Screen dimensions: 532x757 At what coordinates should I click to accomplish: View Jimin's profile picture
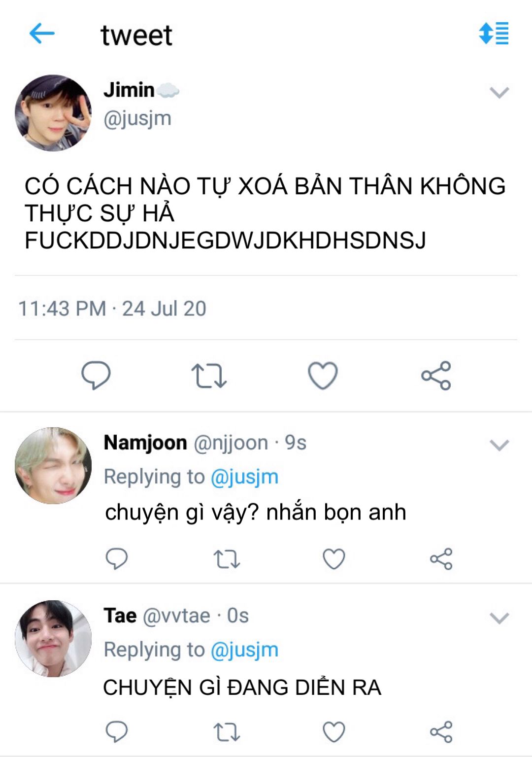pos(53,113)
